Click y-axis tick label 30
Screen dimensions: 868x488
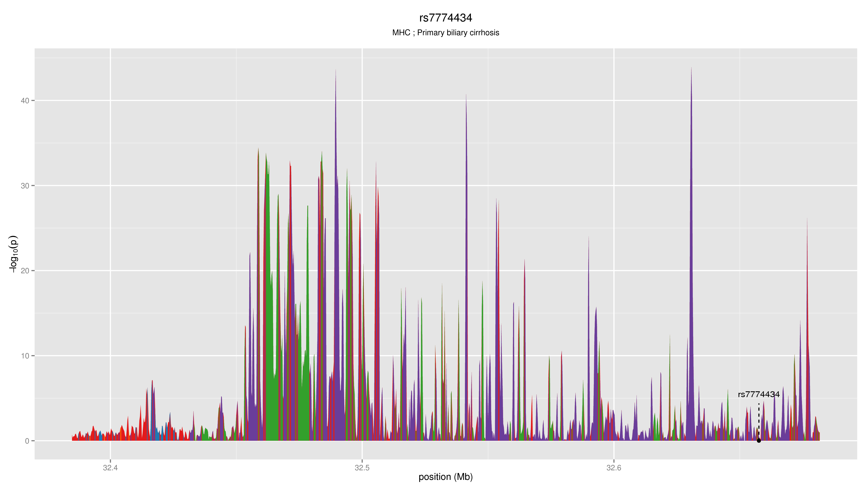(x=25, y=186)
